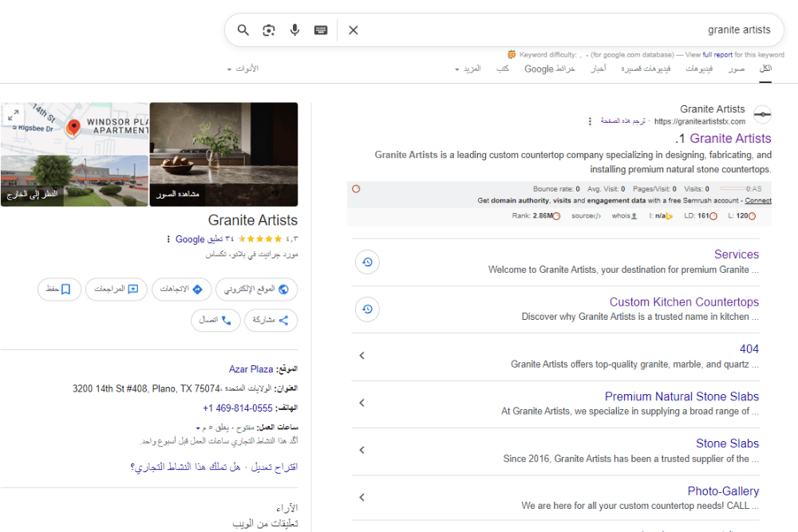Expand the chevron on the Stone Slabs row
This screenshot has height=532, width=798.
[x=361, y=450]
